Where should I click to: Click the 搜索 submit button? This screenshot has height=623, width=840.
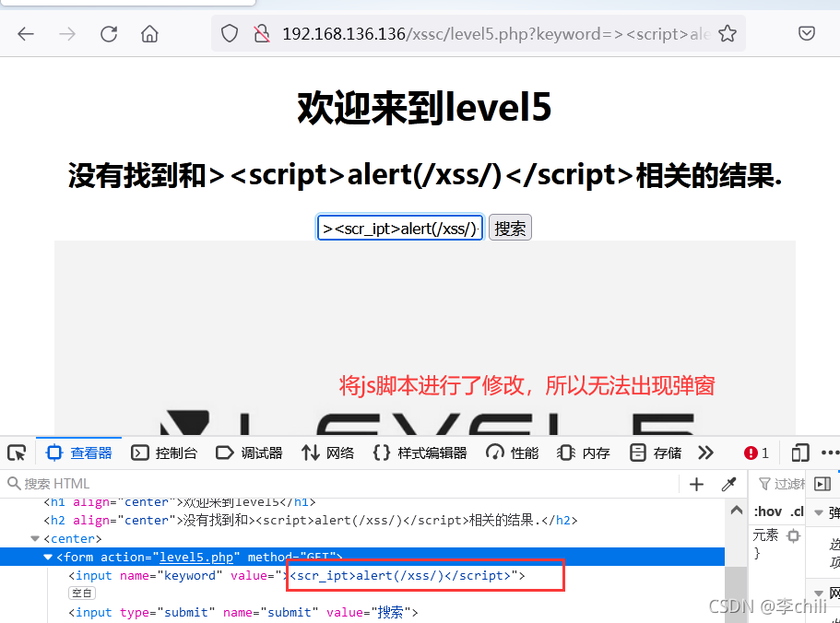point(510,229)
